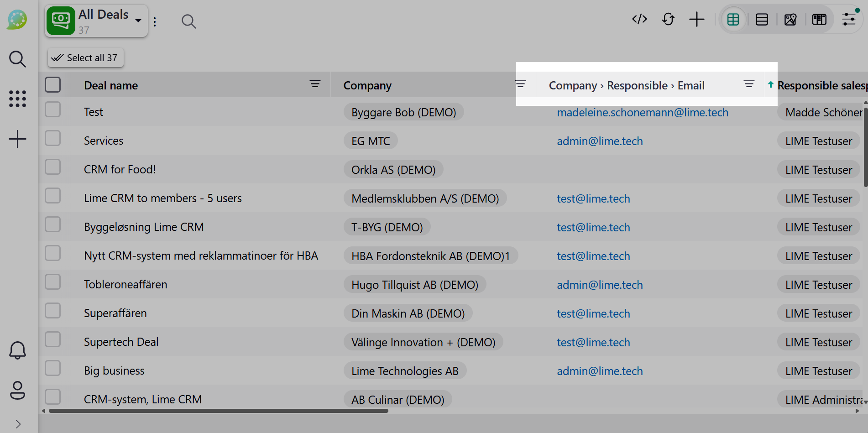Click the Select all 37 button
Screen dimensions: 868x433
pos(85,57)
